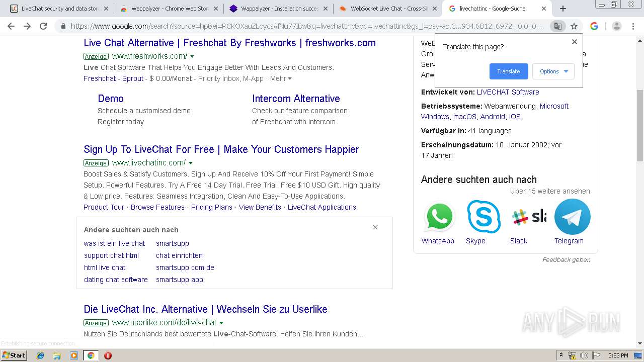Click the macOS operating system link
Image resolution: width=644 pixels, height=362 pixels.
coord(465,117)
